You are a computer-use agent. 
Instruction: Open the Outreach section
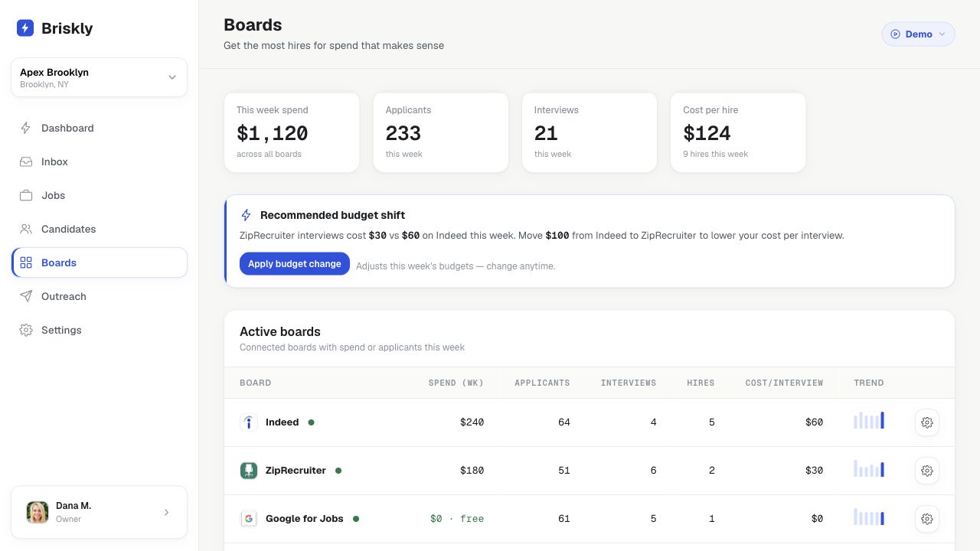tap(99, 296)
